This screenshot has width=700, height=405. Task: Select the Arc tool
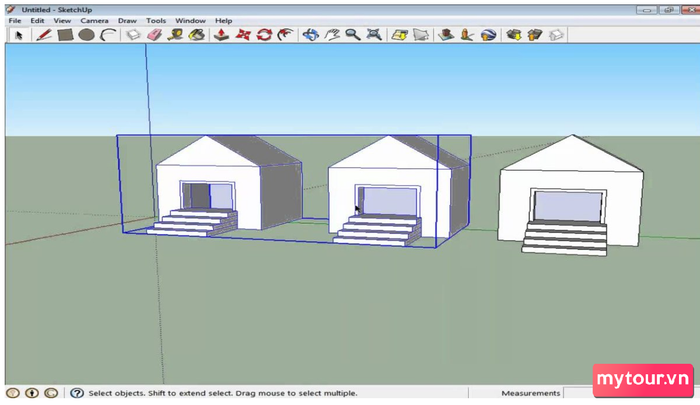[108, 35]
